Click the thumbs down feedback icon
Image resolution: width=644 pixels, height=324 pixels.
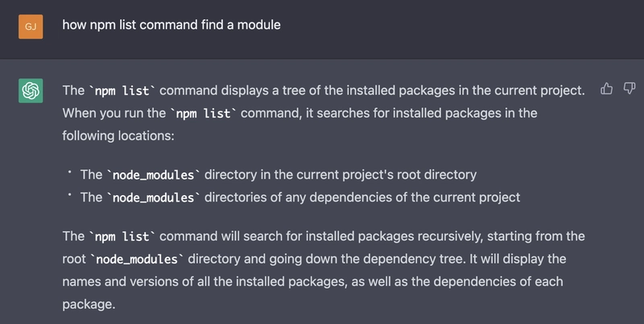coord(630,89)
